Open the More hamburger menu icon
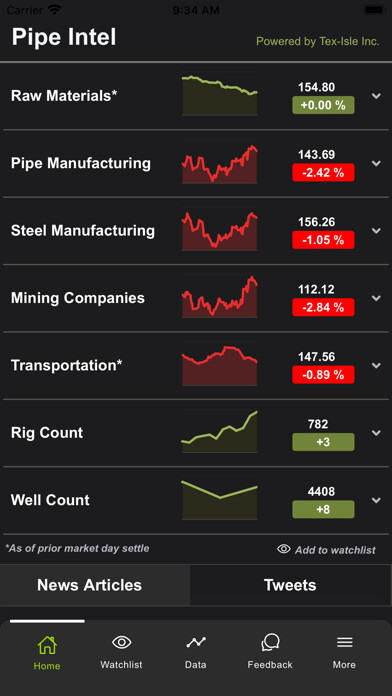 344,642
